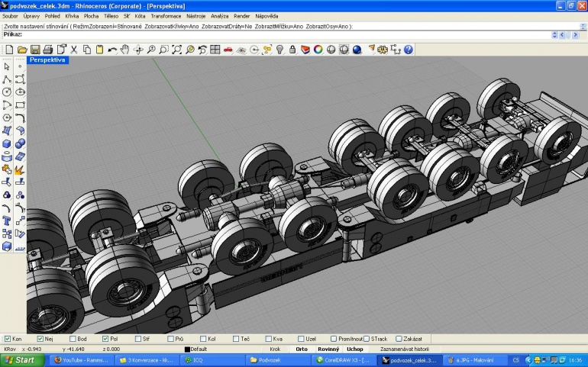Click the Perspektiva viewport title tab
588x367 pixels.
pyautogui.click(x=47, y=60)
